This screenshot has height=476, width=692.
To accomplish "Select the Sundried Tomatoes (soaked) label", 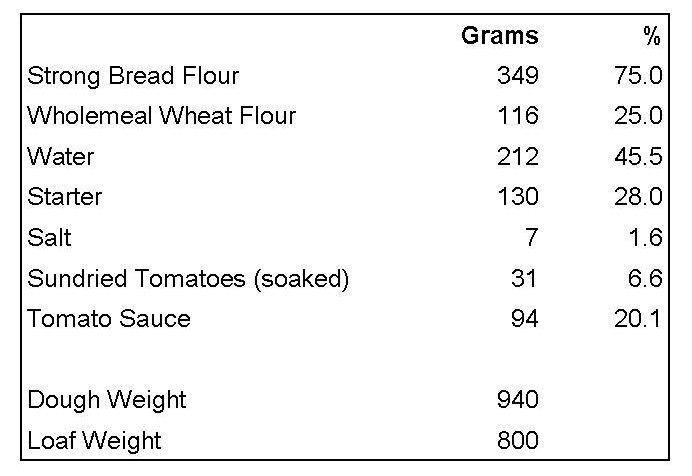I will (188, 279).
